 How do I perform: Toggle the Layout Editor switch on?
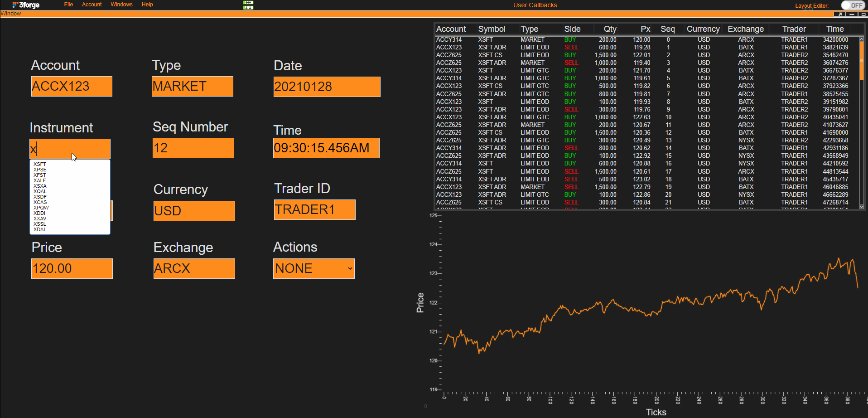coord(853,5)
